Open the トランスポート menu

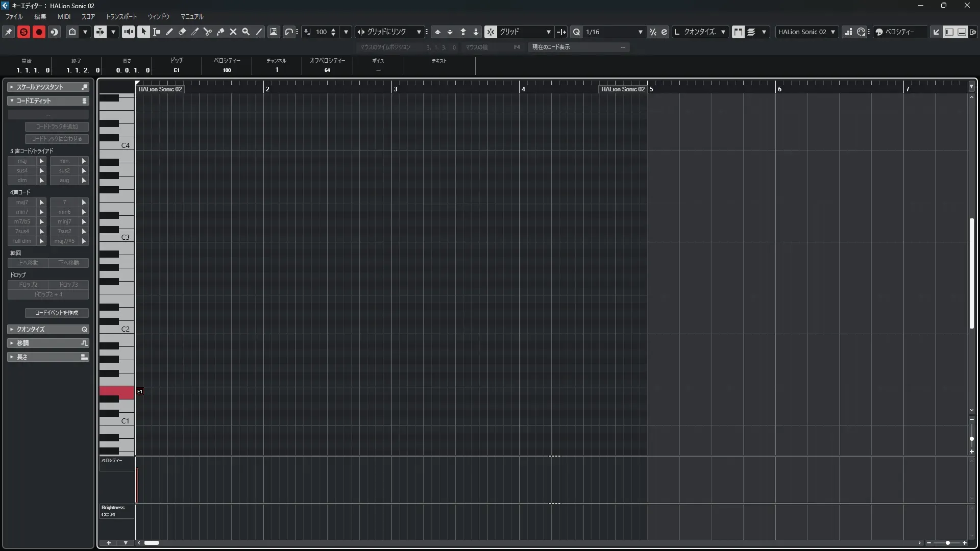(x=121, y=16)
